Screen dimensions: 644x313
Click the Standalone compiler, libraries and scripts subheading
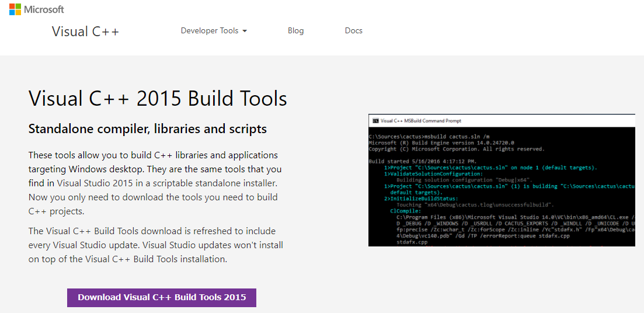tap(148, 129)
